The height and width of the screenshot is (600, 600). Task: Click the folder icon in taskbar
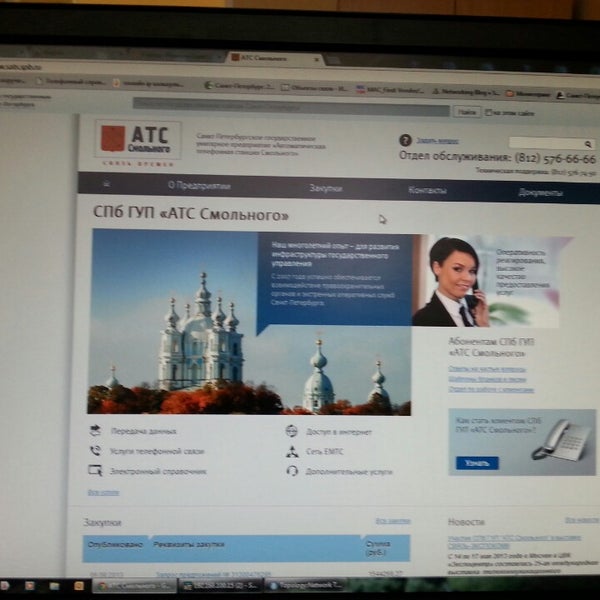pyautogui.click(x=54, y=586)
